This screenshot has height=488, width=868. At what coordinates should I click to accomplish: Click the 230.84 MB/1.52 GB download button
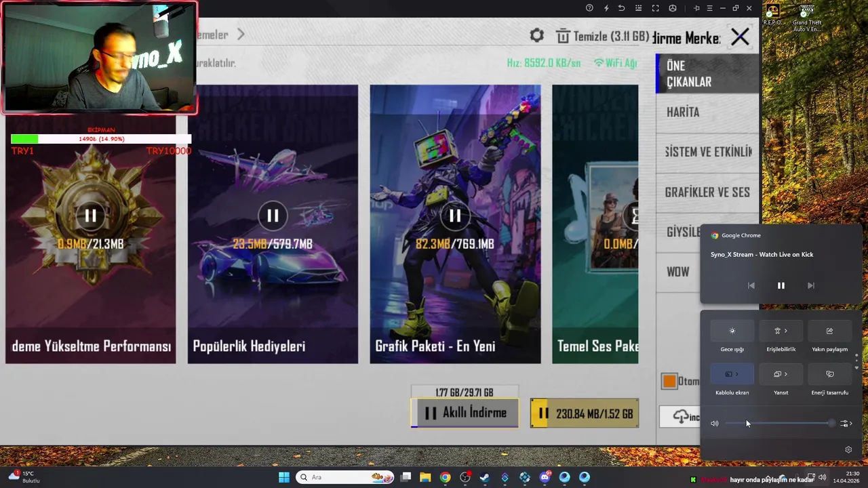(585, 413)
